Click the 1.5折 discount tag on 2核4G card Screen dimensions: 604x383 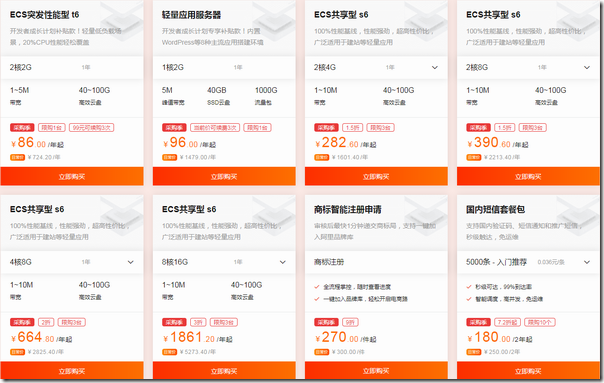point(352,128)
